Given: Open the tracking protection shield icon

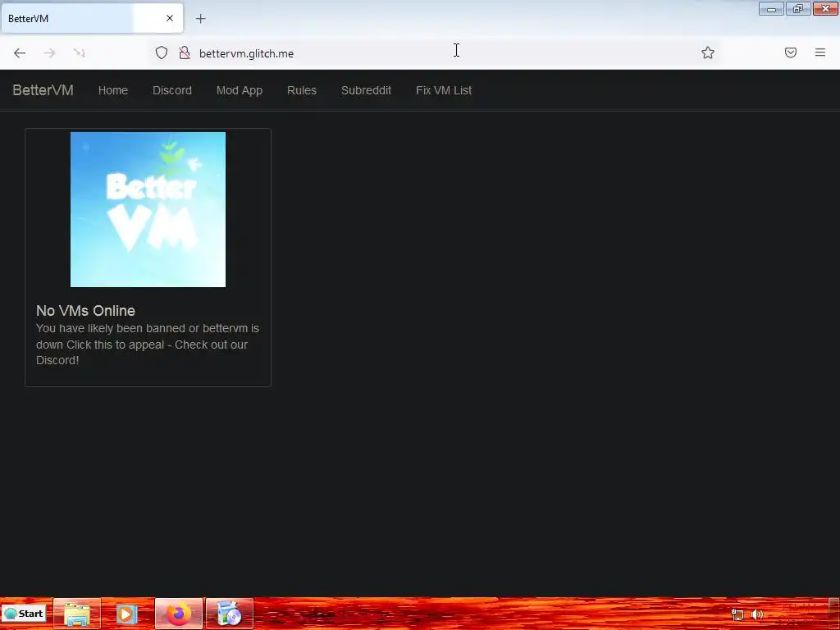Looking at the screenshot, I should click(x=162, y=53).
